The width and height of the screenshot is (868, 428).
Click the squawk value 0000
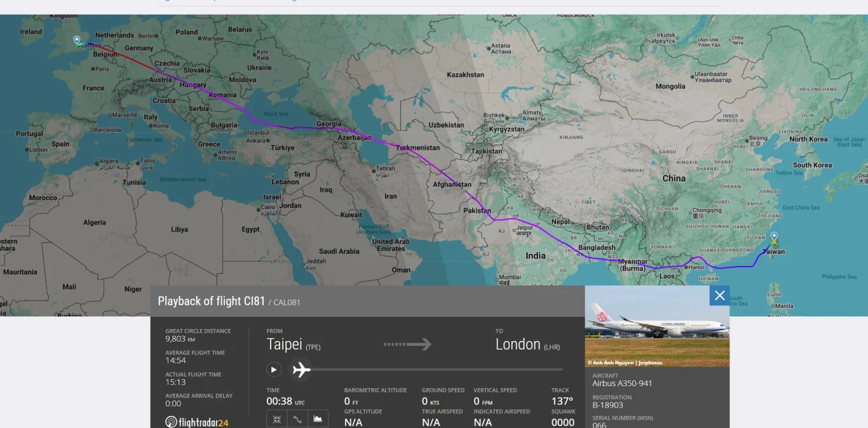(x=563, y=422)
